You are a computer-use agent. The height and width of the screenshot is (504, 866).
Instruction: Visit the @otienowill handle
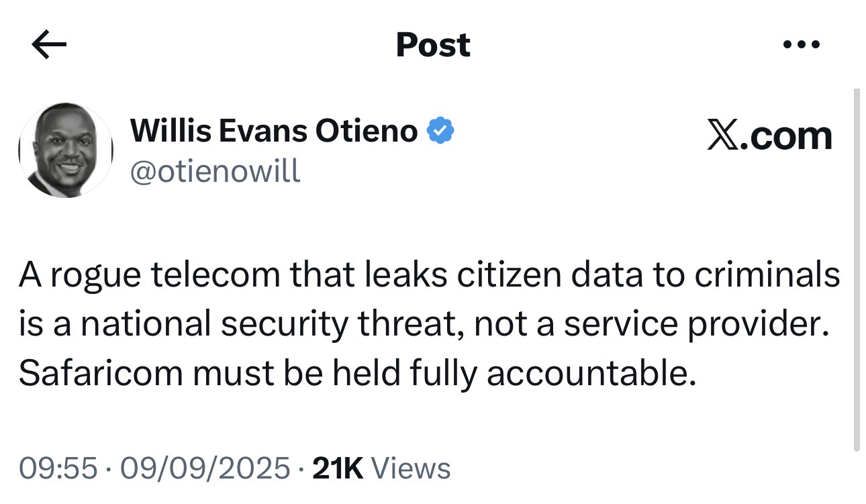(x=215, y=172)
